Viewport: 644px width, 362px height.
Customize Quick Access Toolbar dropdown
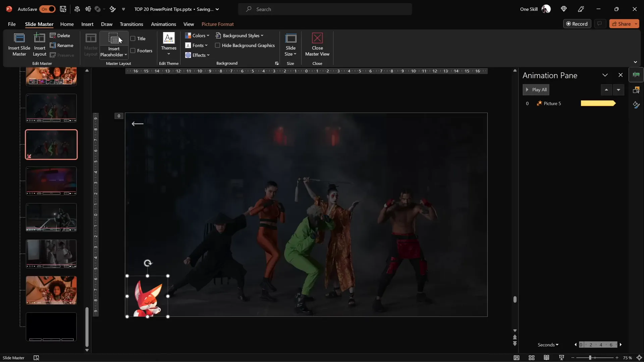click(123, 9)
